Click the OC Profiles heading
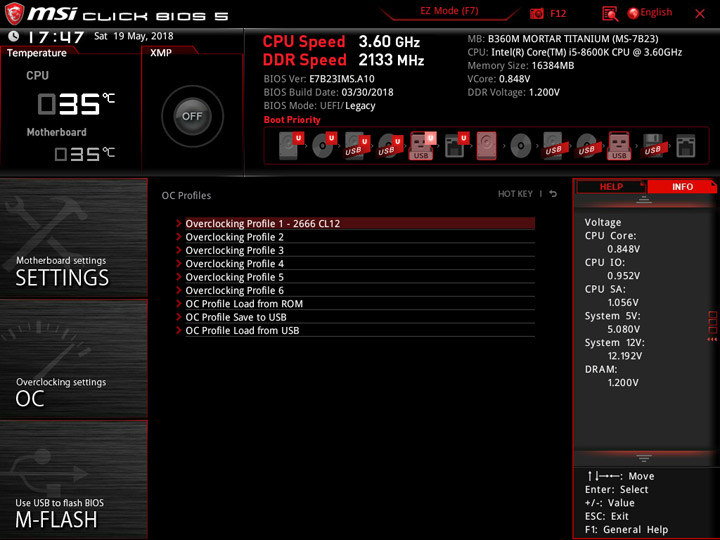Image resolution: width=720 pixels, height=540 pixels. point(186,196)
